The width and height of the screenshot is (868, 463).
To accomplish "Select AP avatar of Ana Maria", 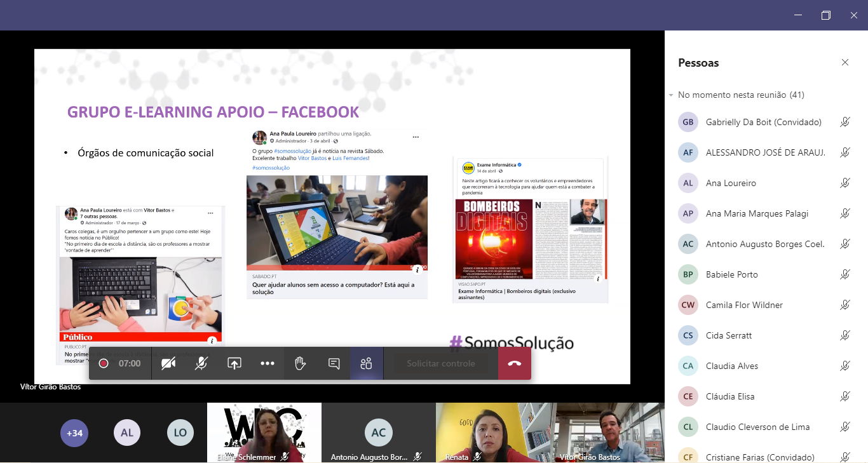I will click(688, 213).
